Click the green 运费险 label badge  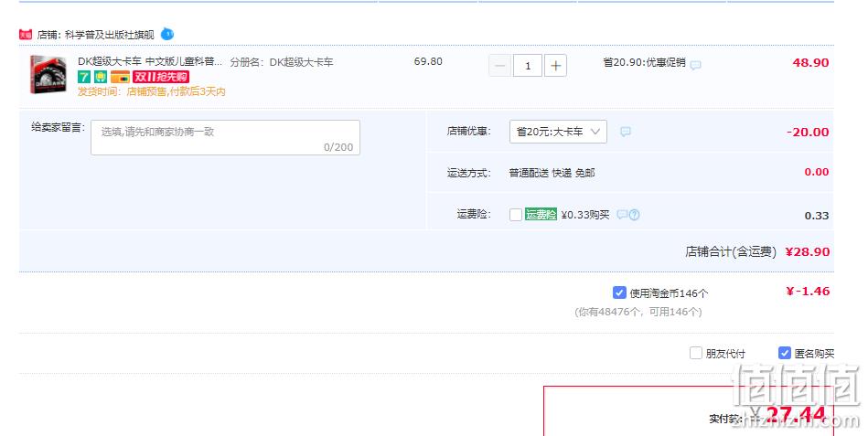541,214
